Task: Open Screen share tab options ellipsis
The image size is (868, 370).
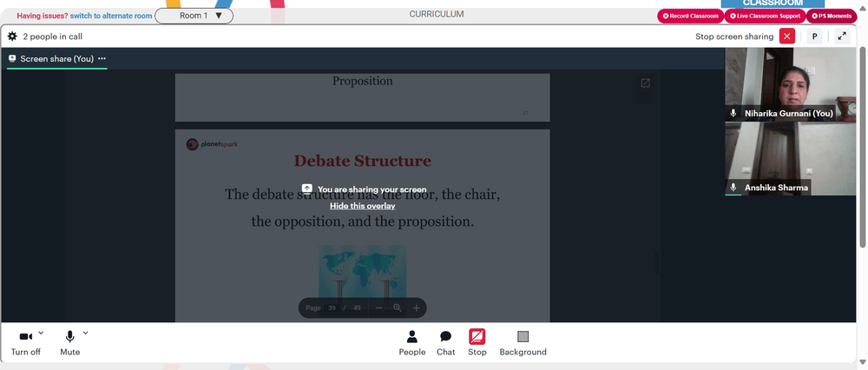Action: tap(102, 59)
